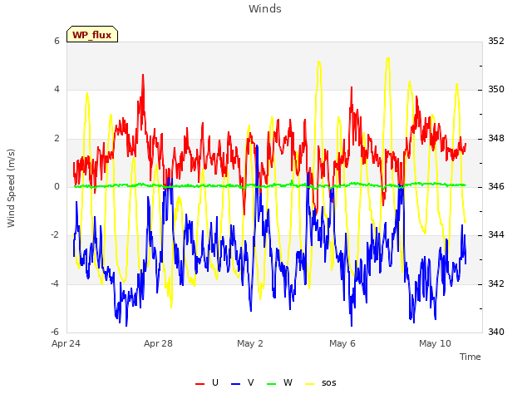532x399 pixels.
Task: Click the Time axis title
Action: (x=470, y=357)
